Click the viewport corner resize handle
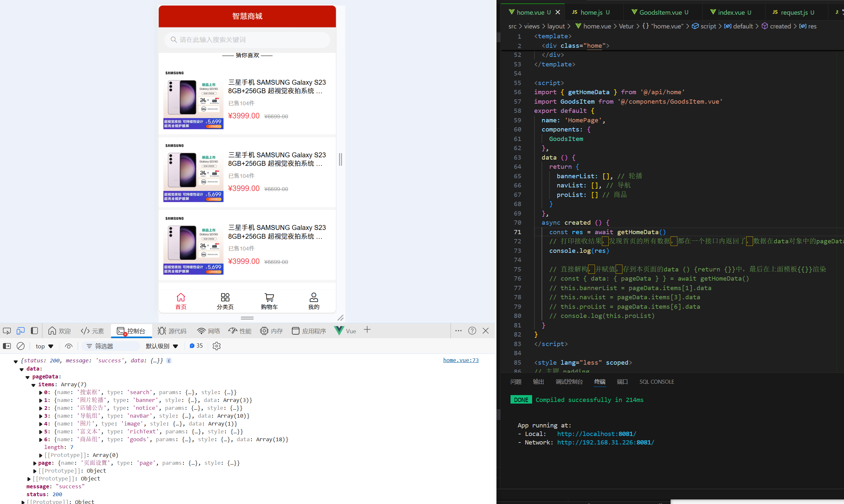The image size is (844, 504). pyautogui.click(x=340, y=318)
